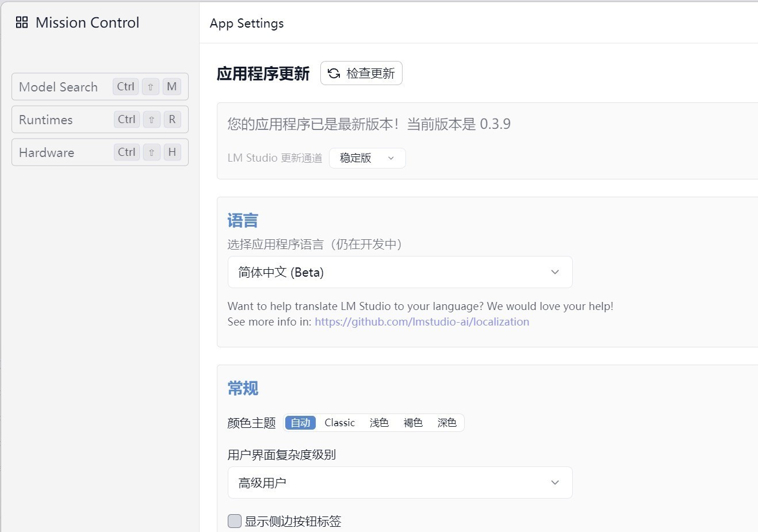
Task: Open the 简体中文 (Beta) language dropdown
Action: click(x=400, y=272)
